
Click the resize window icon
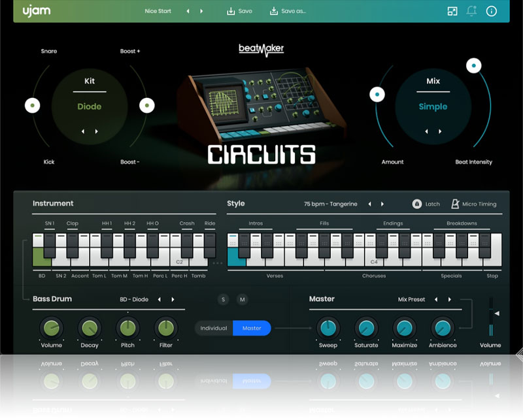[452, 11]
